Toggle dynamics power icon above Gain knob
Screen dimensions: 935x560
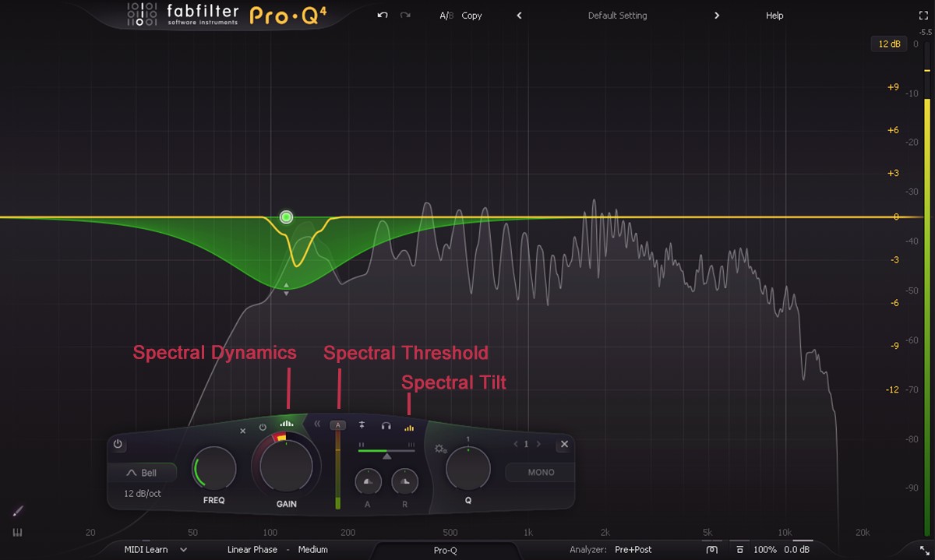(x=263, y=428)
